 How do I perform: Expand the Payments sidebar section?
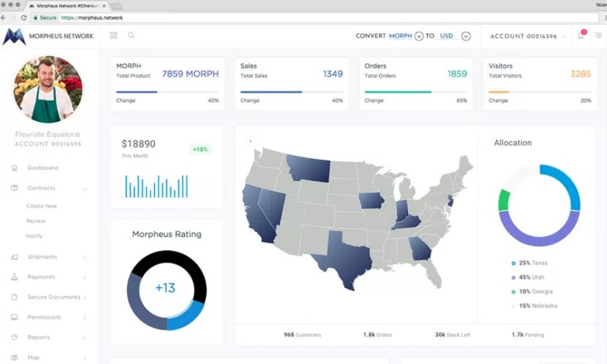click(x=85, y=277)
